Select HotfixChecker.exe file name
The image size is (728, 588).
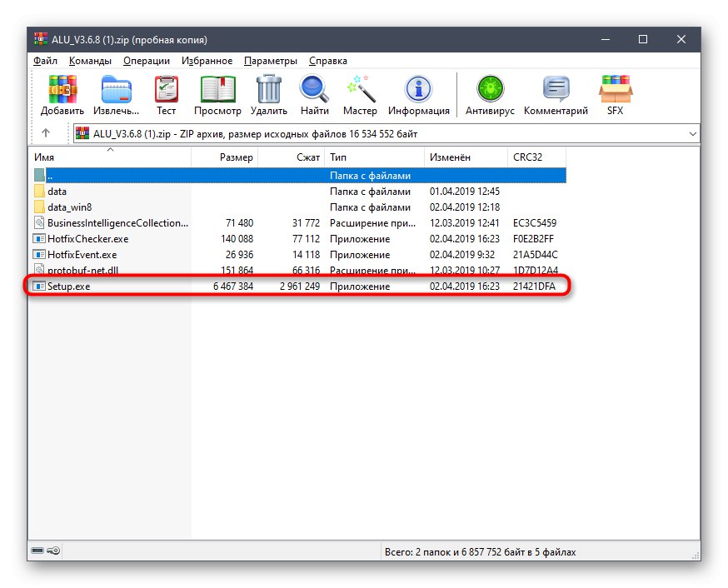pyautogui.click(x=87, y=238)
